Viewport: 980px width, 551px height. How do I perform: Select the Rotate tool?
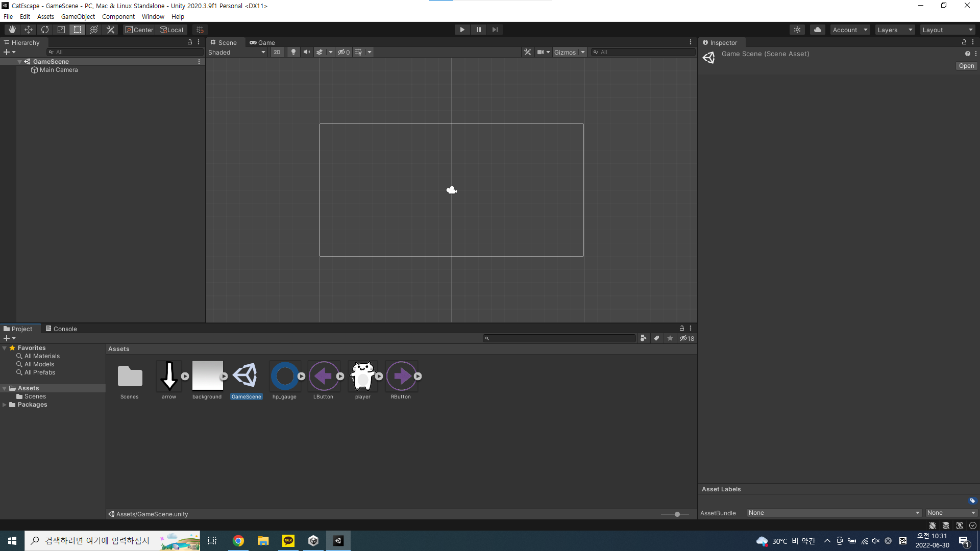point(45,30)
